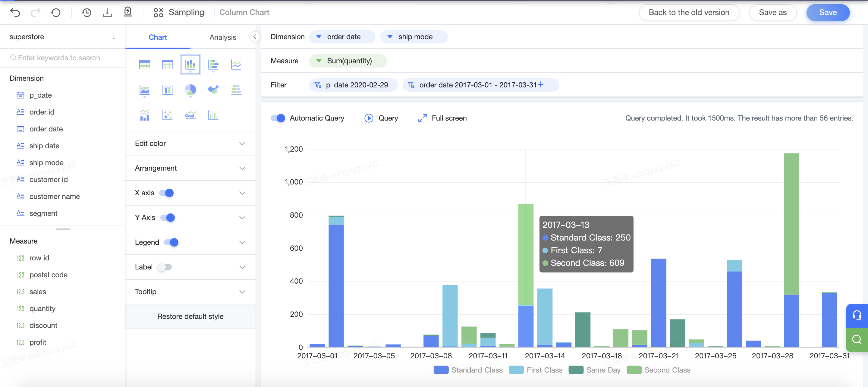
Task: Toggle Same Day legend series
Action: point(594,370)
